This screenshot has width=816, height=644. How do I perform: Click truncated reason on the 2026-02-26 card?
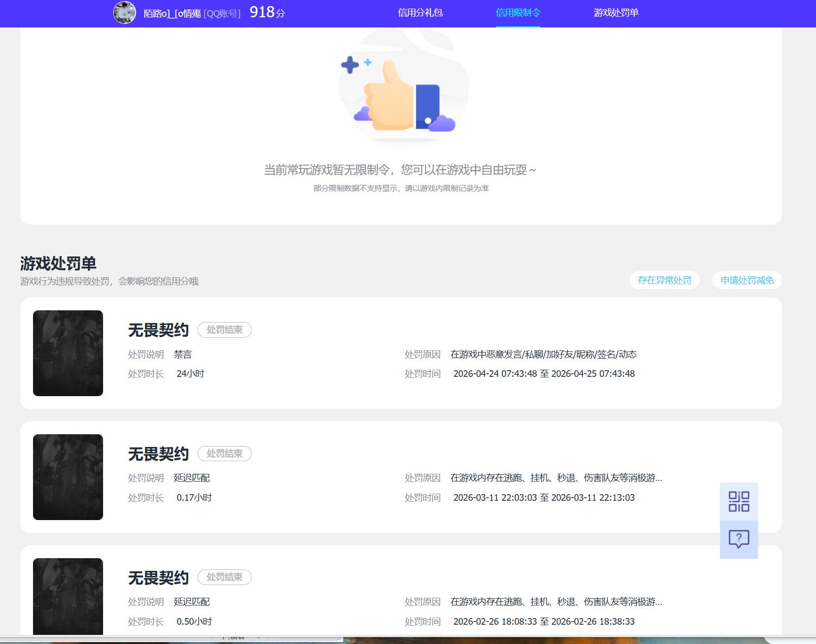tap(556, 602)
